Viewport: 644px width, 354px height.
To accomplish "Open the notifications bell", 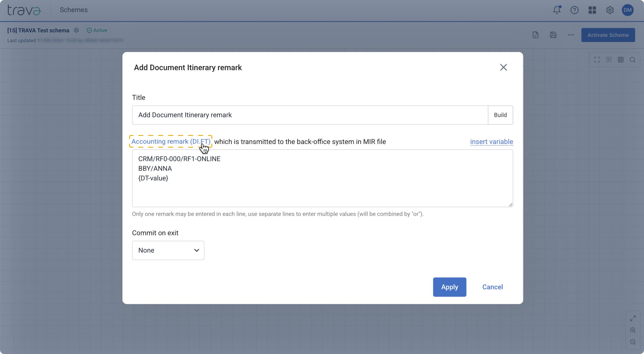I will (557, 10).
